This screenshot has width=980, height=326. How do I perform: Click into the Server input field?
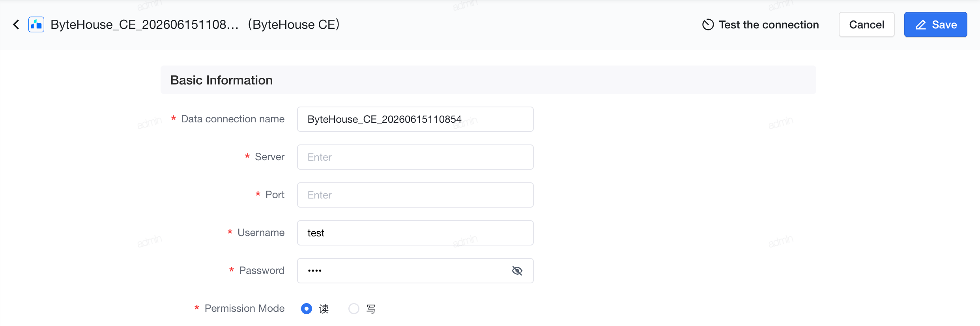coord(415,157)
